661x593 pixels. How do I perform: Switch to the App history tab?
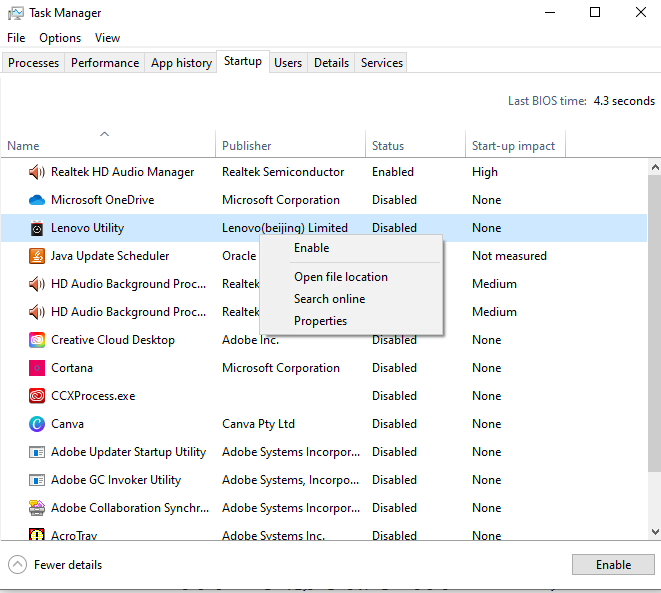[181, 63]
